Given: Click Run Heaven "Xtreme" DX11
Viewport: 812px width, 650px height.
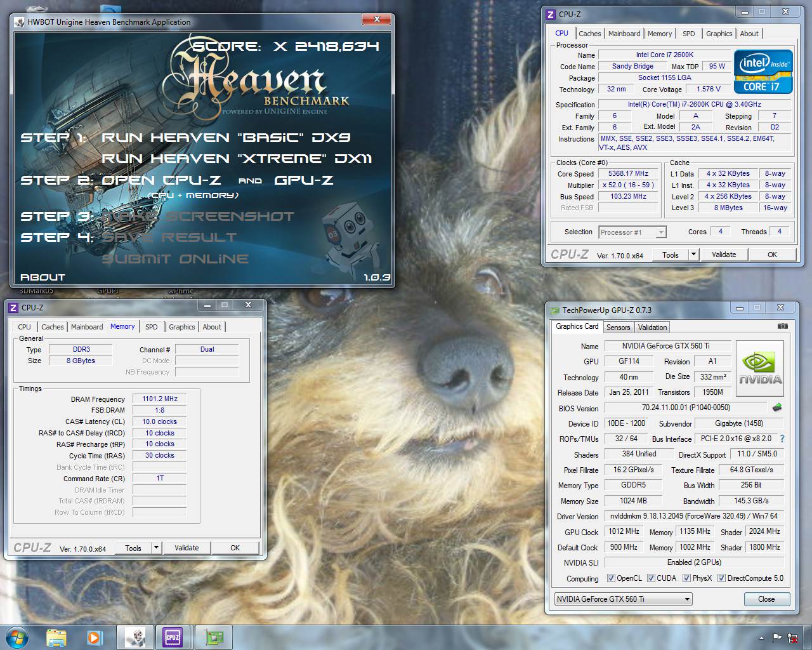Looking at the screenshot, I should click(x=237, y=159).
